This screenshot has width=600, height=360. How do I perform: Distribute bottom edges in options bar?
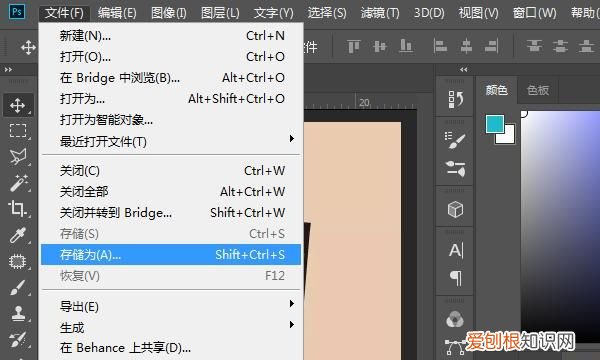[586, 46]
